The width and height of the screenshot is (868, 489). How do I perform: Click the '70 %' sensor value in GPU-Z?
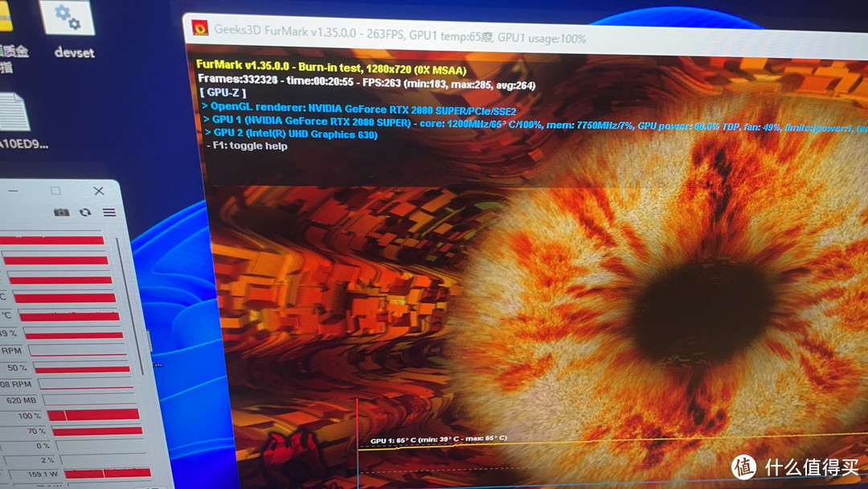pos(36,431)
